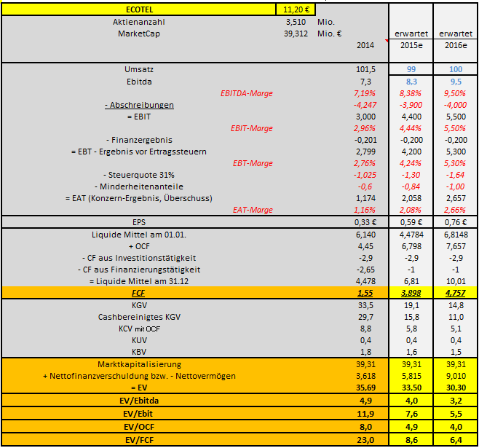Select the = EBIT row label
479x448 pixels.
139,117
